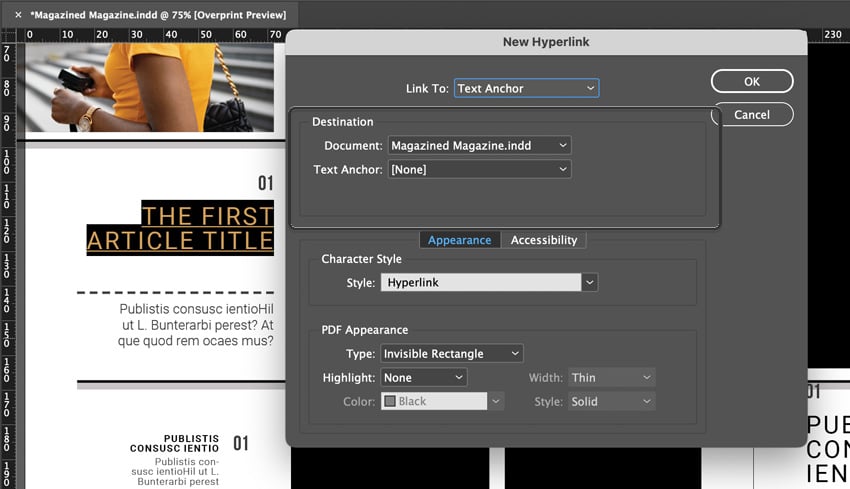850x489 pixels.
Task: Expand the Highlight None dropdown
Action: click(x=424, y=377)
